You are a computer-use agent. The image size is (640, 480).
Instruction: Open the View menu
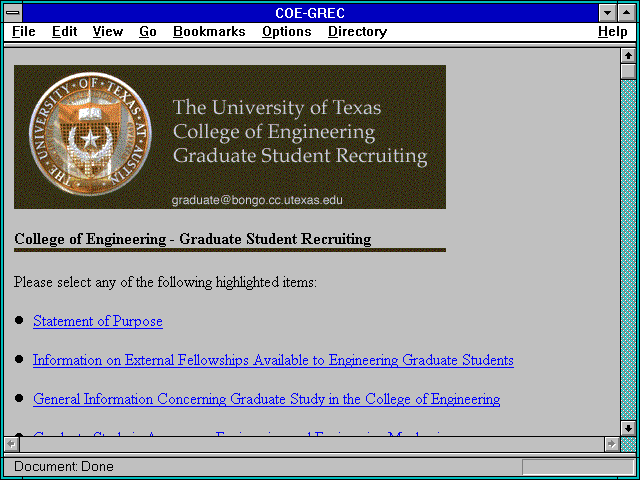point(108,32)
